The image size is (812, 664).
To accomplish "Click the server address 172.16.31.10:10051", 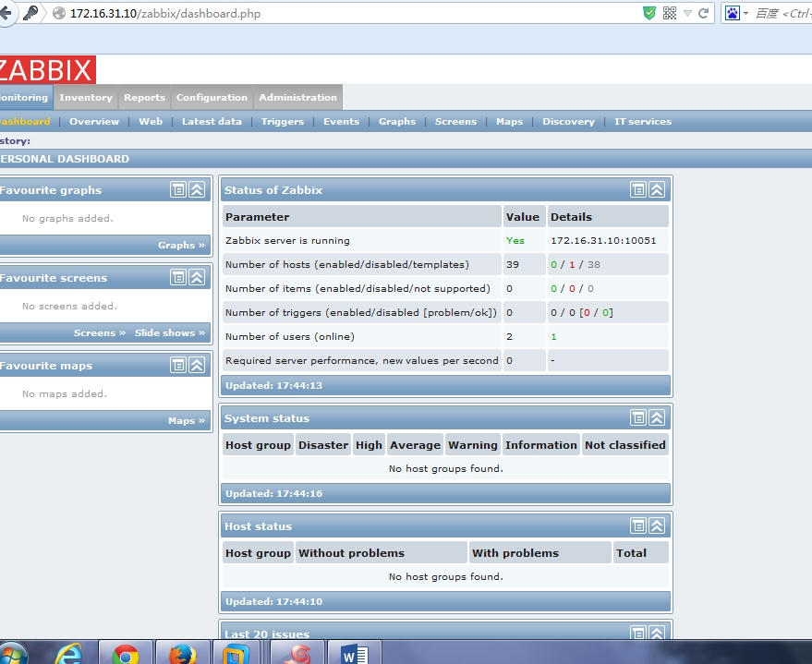I will tap(603, 241).
